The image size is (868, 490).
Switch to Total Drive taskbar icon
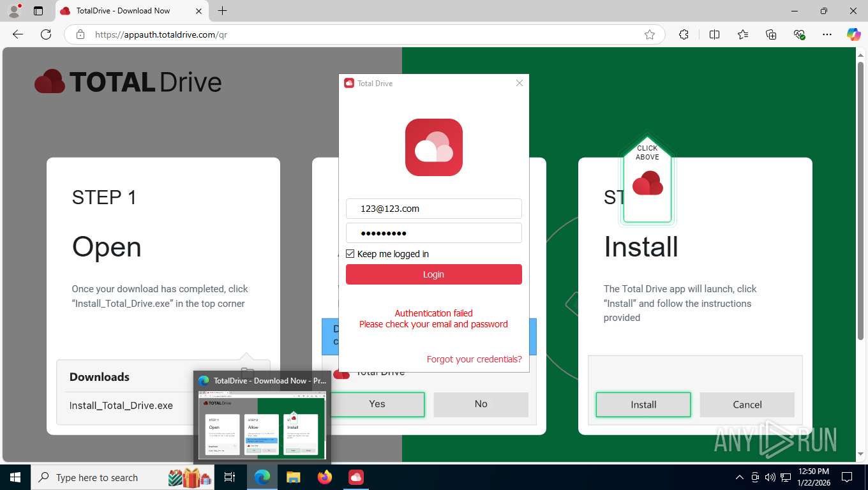[x=356, y=477]
